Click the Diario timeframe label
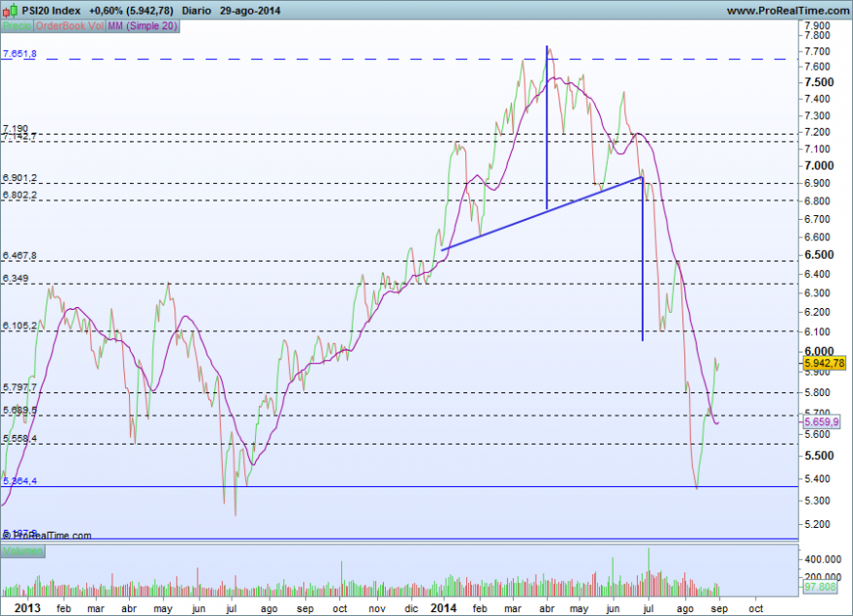853x616 pixels. point(197,11)
